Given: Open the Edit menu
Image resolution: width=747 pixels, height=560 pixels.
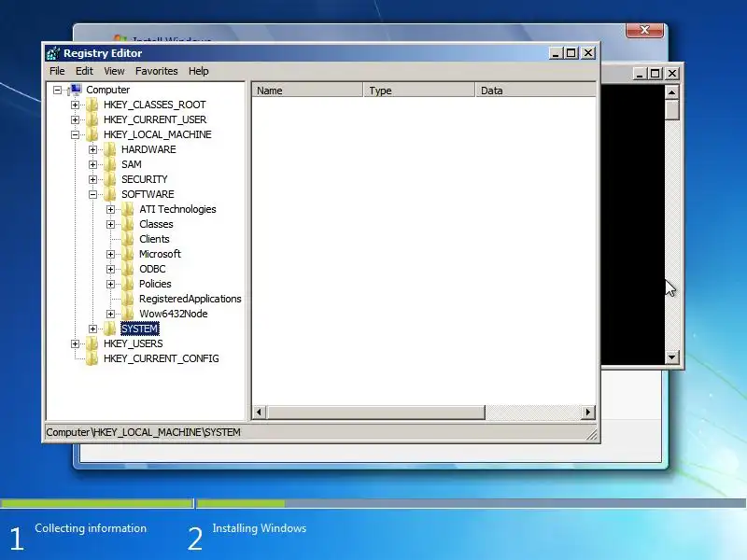Looking at the screenshot, I should [84, 71].
